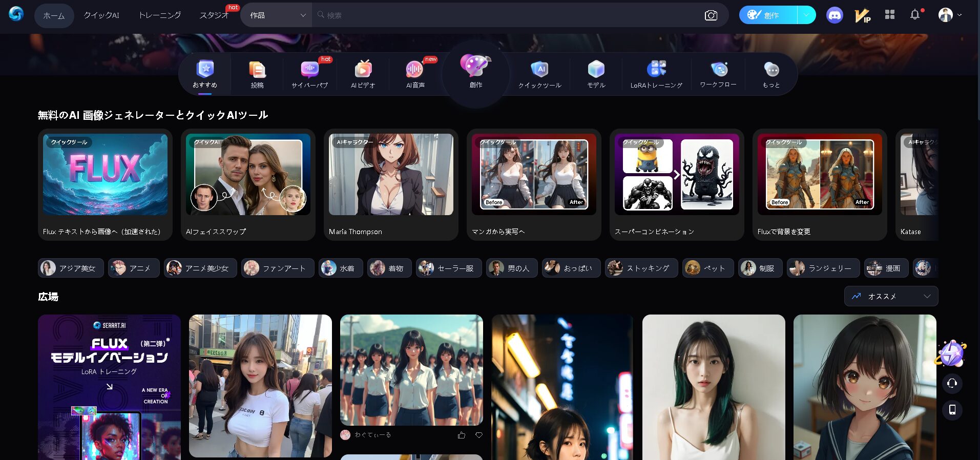Viewport: 980px width, 460px height.
Task: Open the トレーニング tab
Action: coord(160,15)
